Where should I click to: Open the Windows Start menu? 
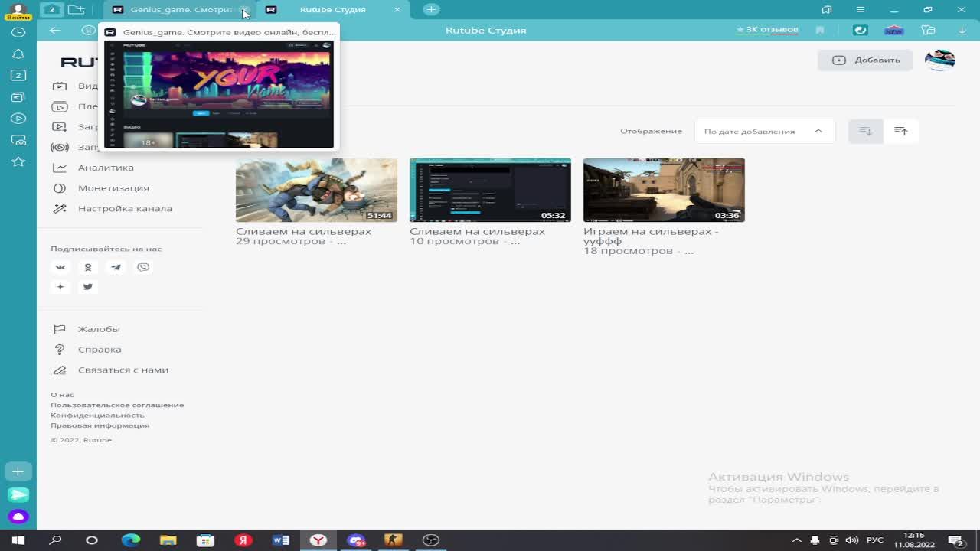[x=18, y=540]
